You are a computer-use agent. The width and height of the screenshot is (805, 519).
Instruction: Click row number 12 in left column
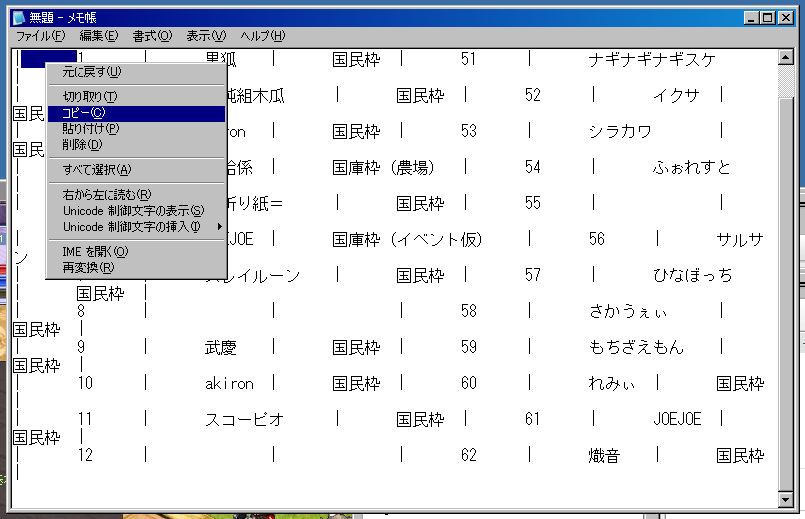85,455
